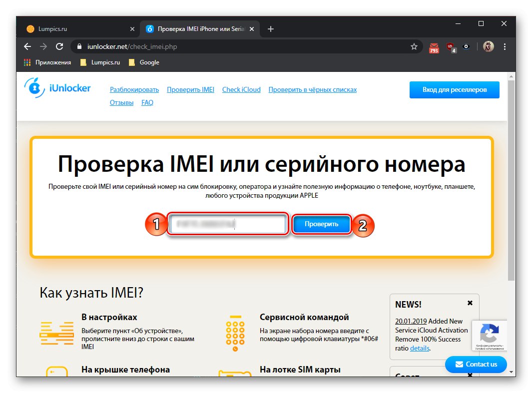
Task: Open Приложения apps shortcut in bookmarks bar
Action: tap(47, 62)
